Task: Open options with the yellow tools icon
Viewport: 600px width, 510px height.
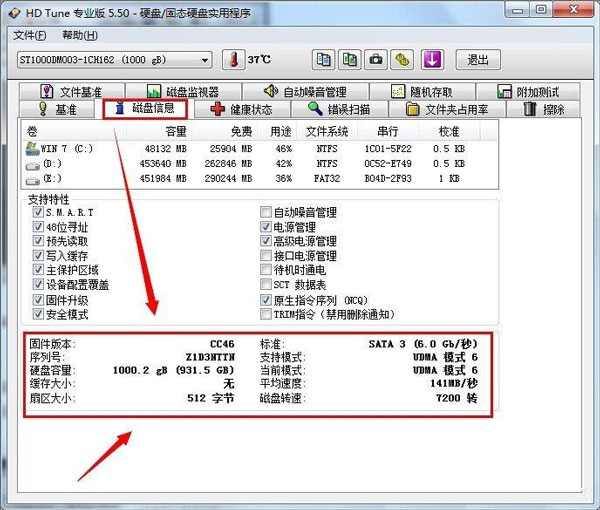Action: tap(402, 60)
